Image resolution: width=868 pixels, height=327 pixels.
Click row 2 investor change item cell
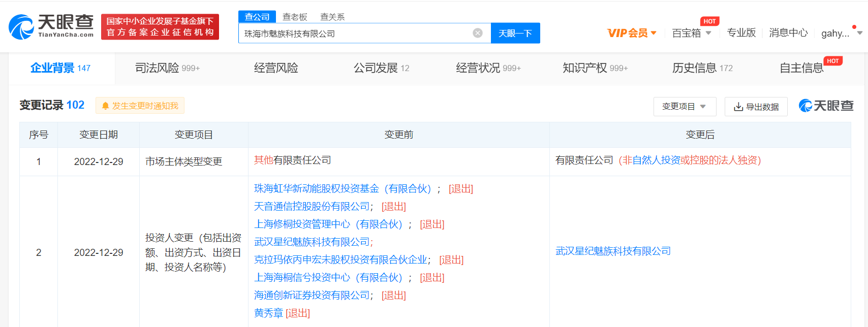coord(194,252)
